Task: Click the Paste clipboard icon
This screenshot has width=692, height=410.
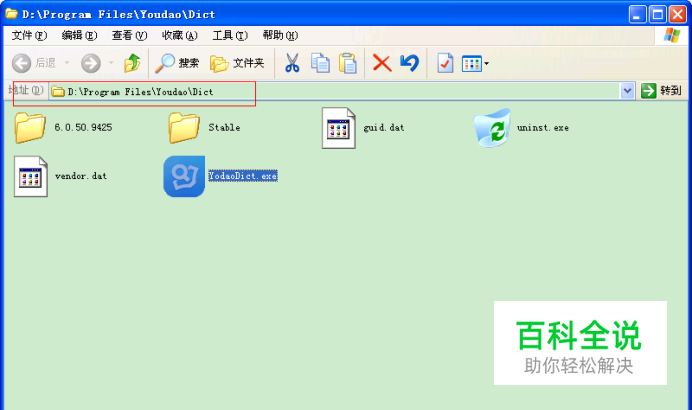Action: tap(348, 63)
